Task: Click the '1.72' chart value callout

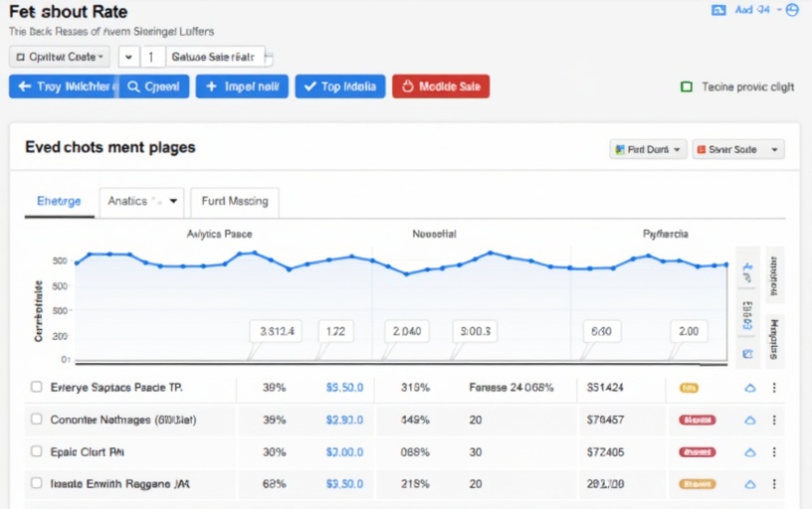Action: 335,331
